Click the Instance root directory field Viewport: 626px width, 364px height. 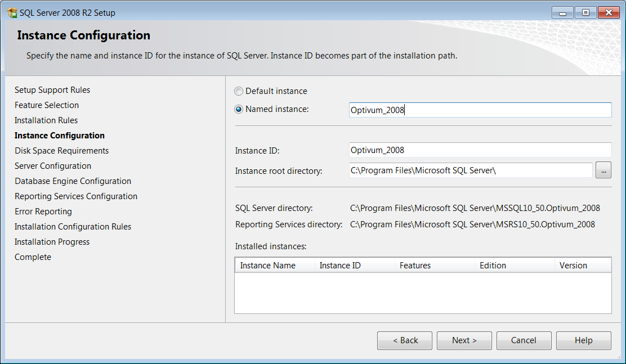pos(471,170)
